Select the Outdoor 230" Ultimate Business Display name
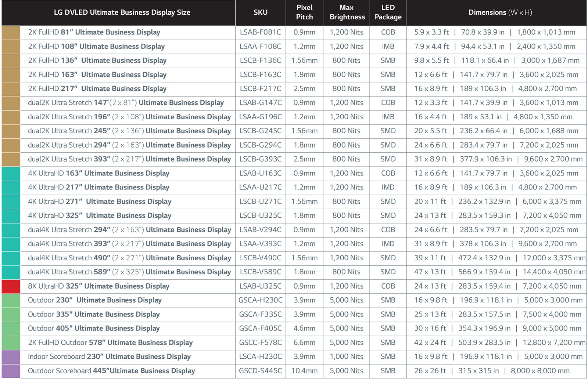Image resolution: width=588 pixels, height=380 pixels. point(95,300)
